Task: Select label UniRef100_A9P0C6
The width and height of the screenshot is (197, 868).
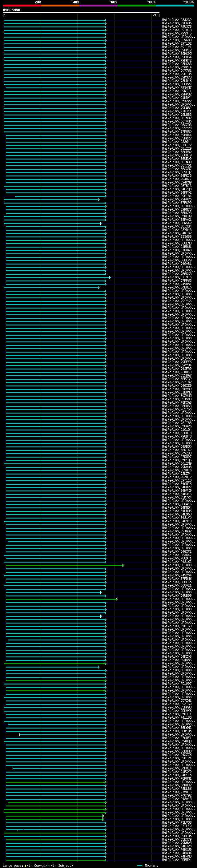Action: (x=177, y=200)
